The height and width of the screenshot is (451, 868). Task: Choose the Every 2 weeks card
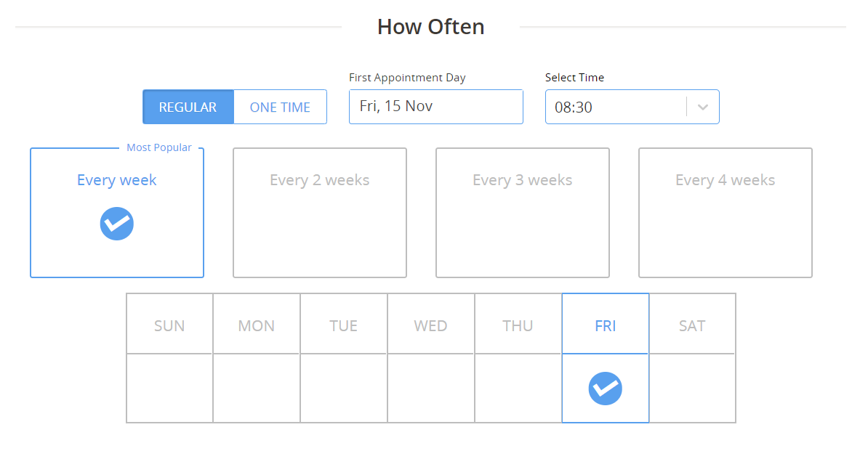(320, 213)
